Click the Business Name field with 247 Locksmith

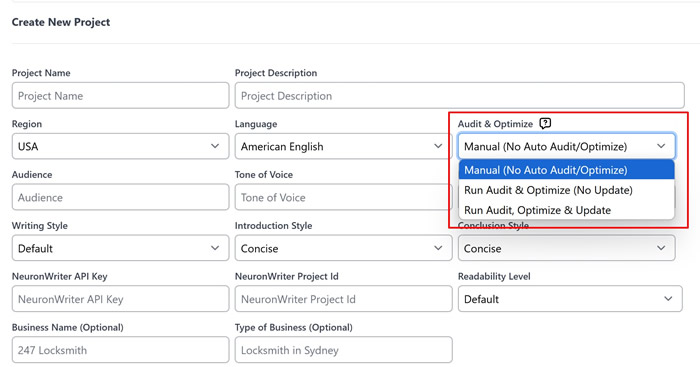tap(121, 350)
